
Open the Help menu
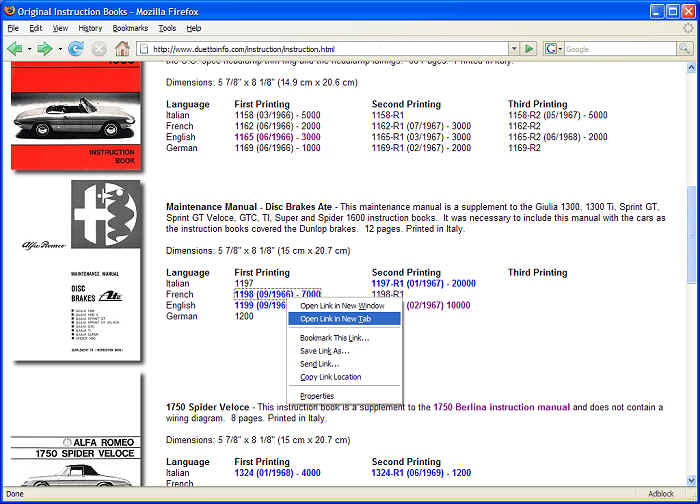(194, 28)
